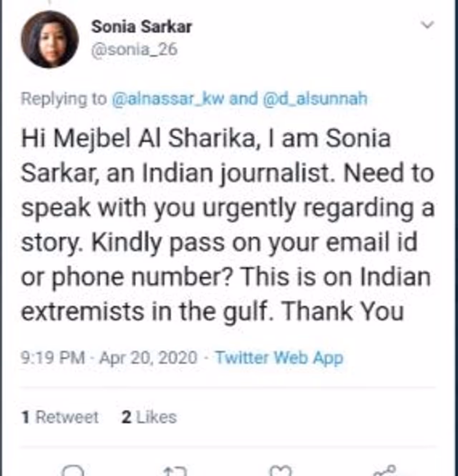Click the 9:19 PM timestamp
The image size is (458, 476).
[53, 358]
